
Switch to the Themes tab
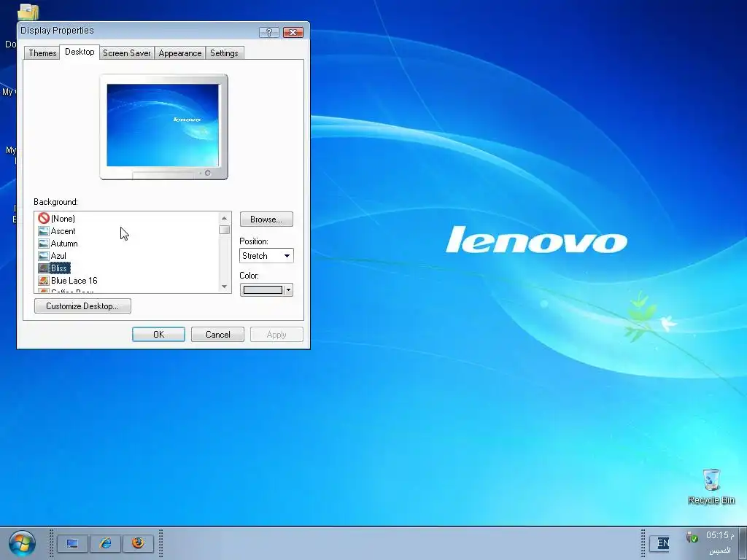coord(42,52)
